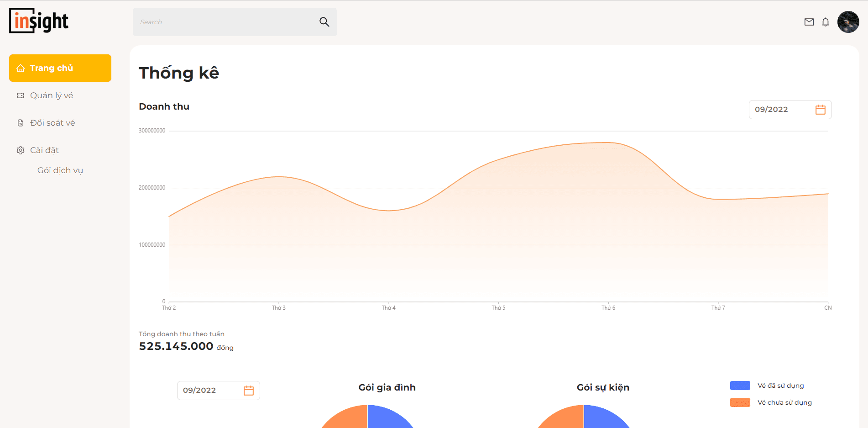The width and height of the screenshot is (868, 428).
Task: Click Tổng doanh thu theo tuần label
Action: click(182, 334)
